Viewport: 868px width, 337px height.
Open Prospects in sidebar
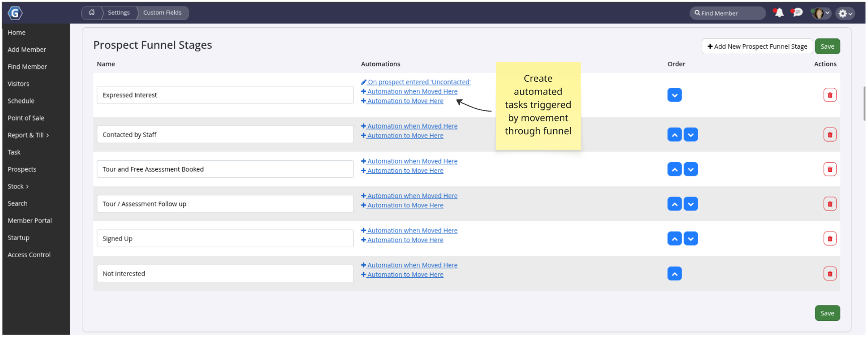click(x=22, y=169)
